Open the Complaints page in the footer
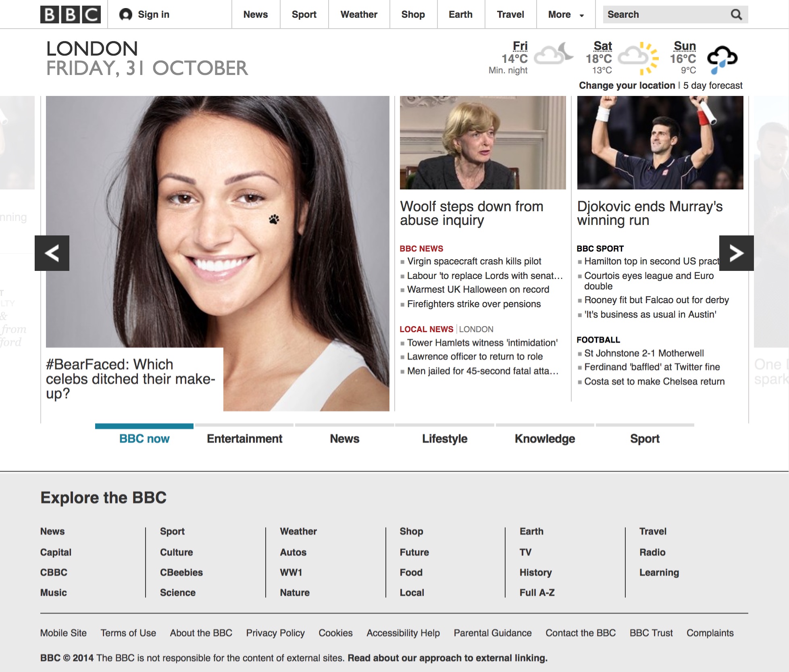789x672 pixels. (710, 633)
